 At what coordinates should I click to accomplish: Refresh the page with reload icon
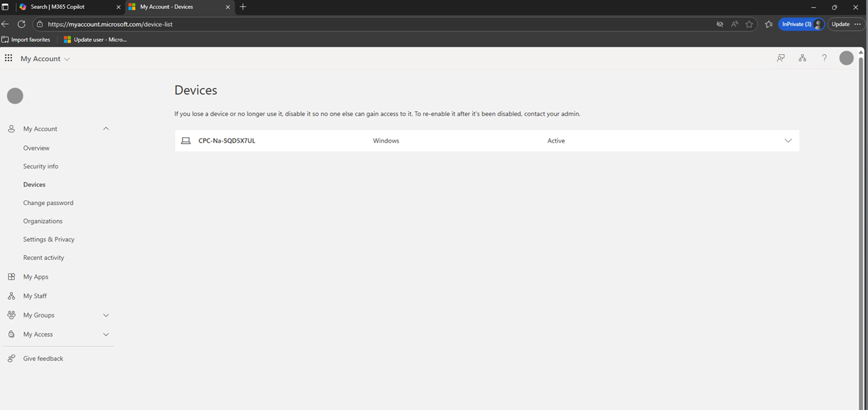pos(21,24)
